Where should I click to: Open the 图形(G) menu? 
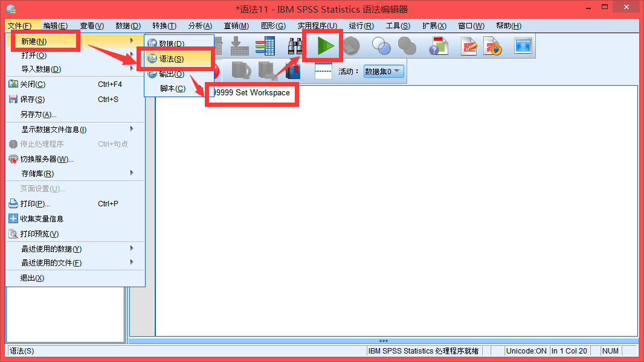click(273, 26)
